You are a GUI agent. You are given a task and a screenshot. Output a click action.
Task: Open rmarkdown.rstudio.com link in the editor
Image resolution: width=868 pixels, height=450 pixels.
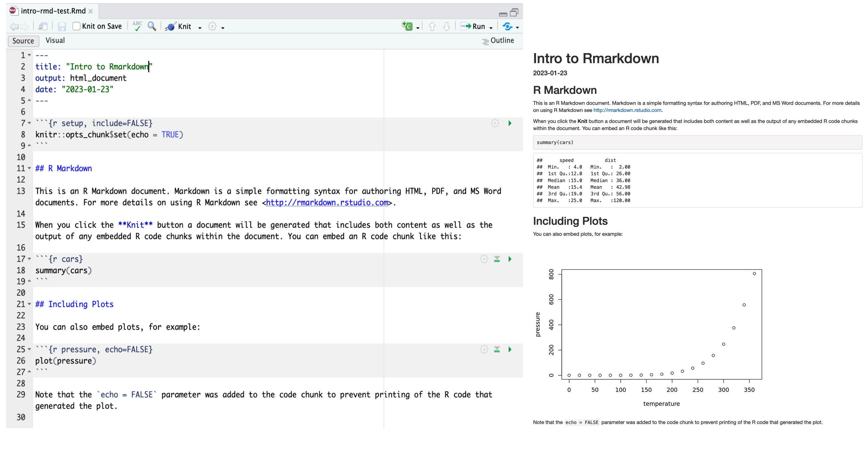coord(327,202)
